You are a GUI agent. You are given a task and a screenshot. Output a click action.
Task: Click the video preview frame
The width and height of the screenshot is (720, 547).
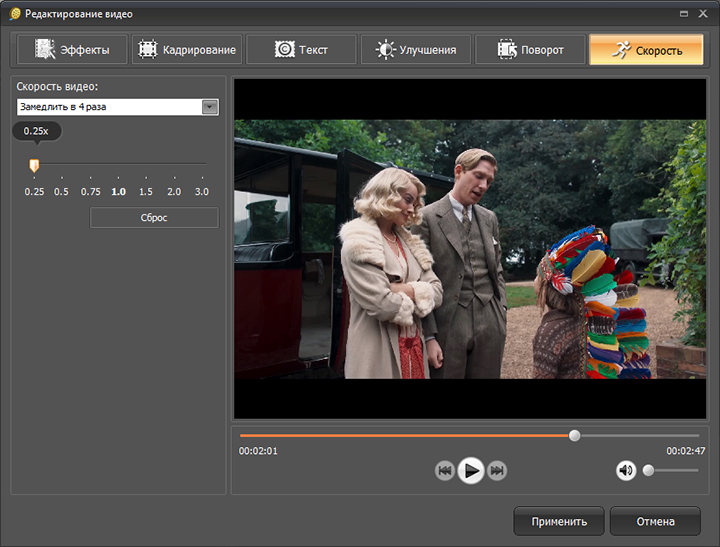[x=470, y=249]
